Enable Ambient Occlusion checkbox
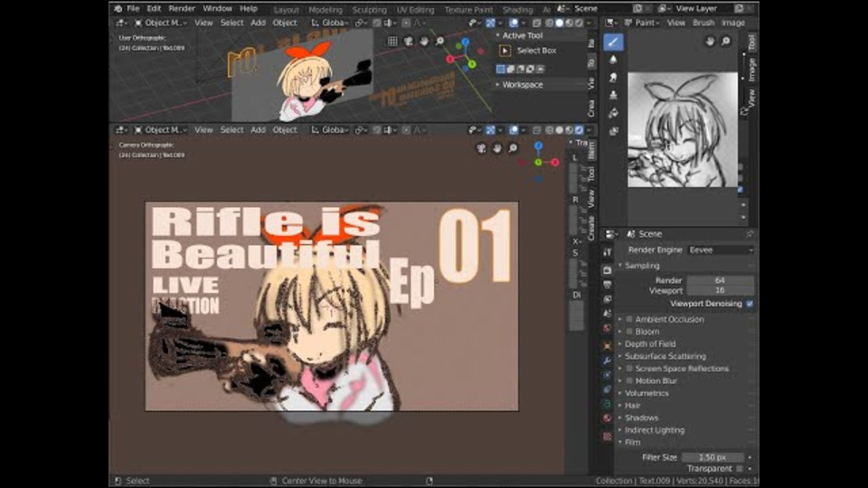The image size is (868, 488). tap(629, 319)
